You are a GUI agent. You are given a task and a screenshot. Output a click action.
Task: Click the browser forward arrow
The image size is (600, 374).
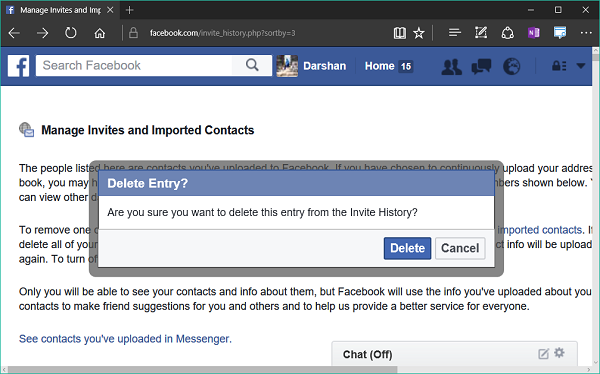(42, 33)
